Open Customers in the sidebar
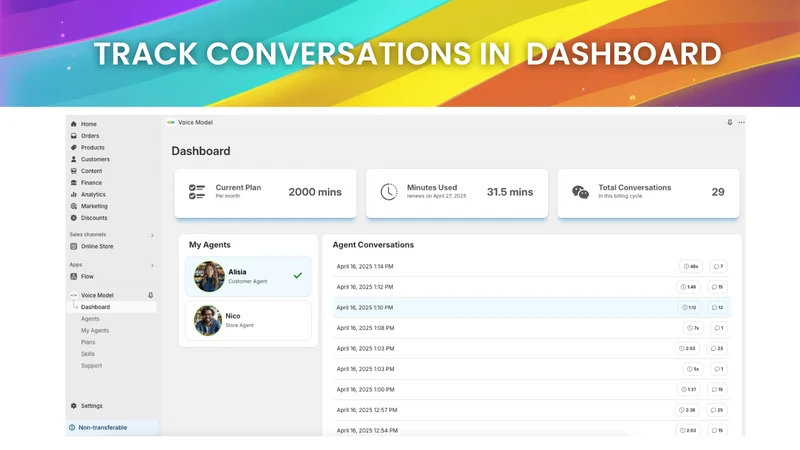The height and width of the screenshot is (450, 800). pyautogui.click(x=95, y=159)
